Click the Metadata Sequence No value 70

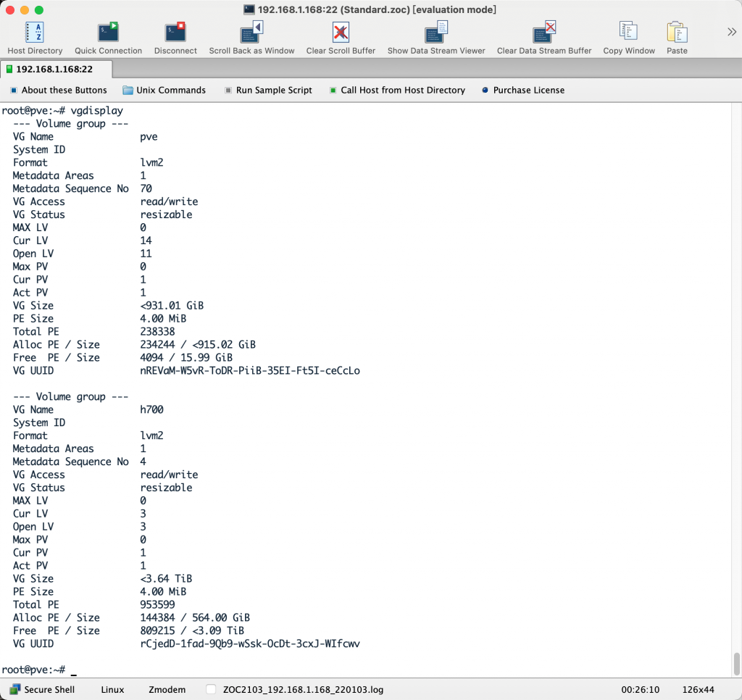point(146,189)
